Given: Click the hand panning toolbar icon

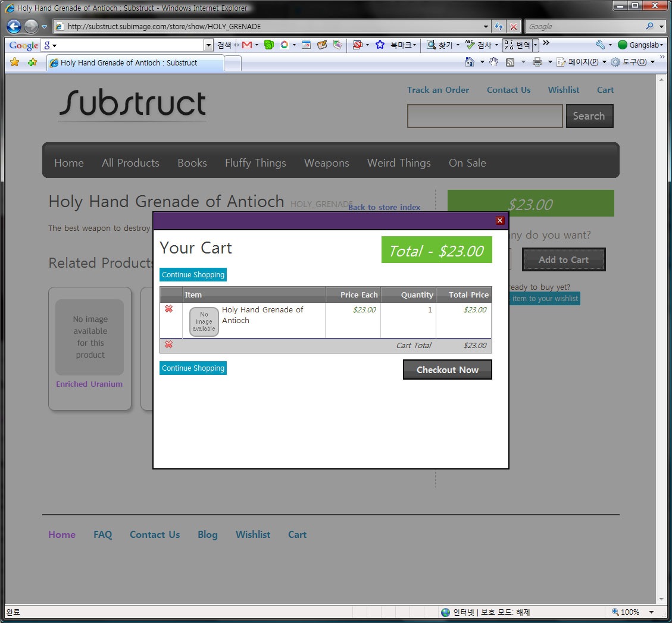Looking at the screenshot, I should pos(493,62).
